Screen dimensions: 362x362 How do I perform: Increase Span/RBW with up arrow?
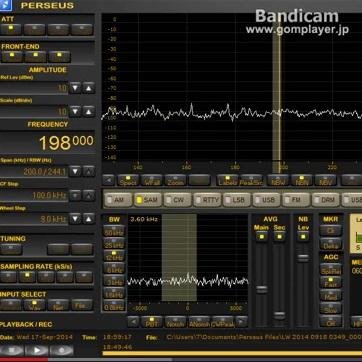tap(89, 171)
